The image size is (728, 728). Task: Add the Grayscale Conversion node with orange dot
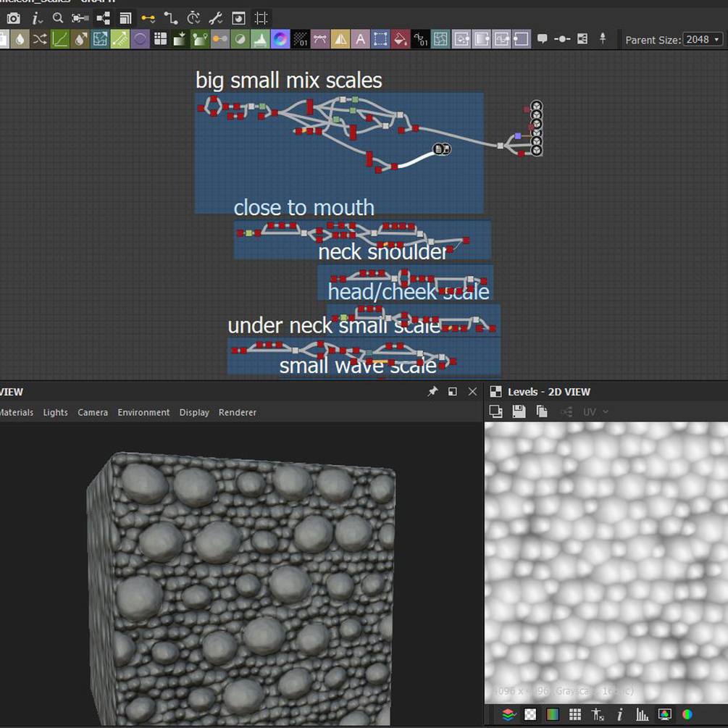click(220, 39)
